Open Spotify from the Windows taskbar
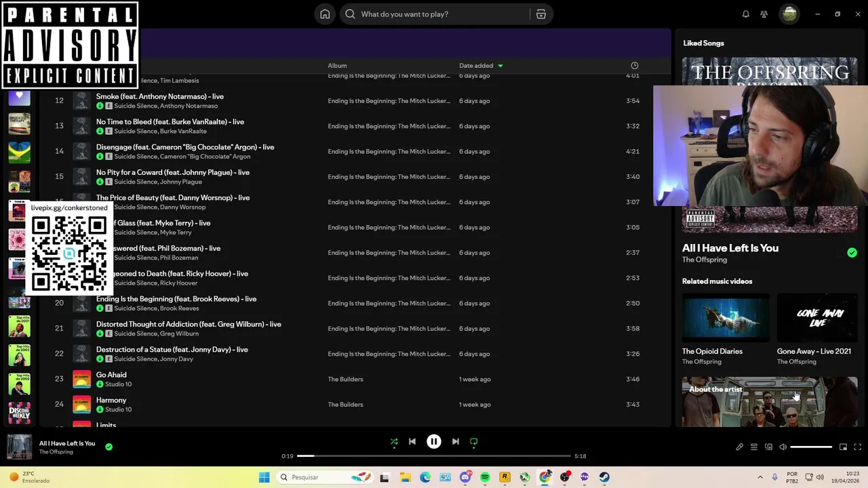868x488 pixels. point(485,477)
